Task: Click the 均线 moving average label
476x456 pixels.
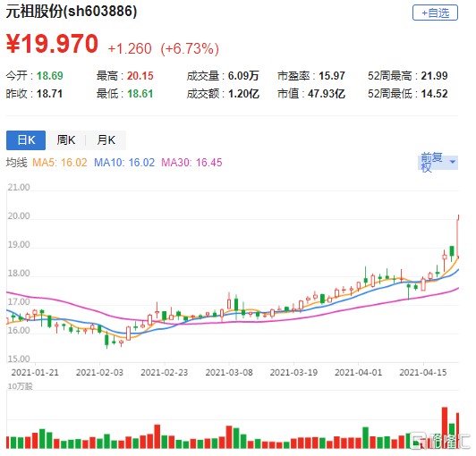Action: coord(16,163)
